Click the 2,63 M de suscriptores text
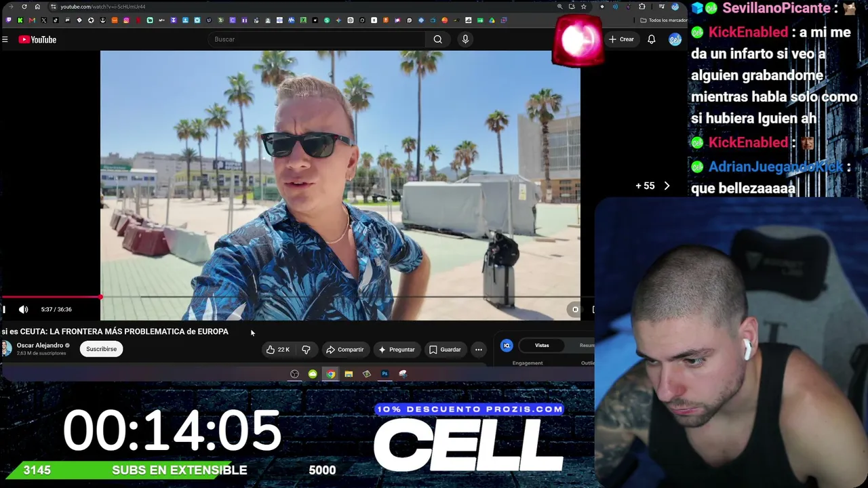This screenshot has width=868, height=488. 41,354
